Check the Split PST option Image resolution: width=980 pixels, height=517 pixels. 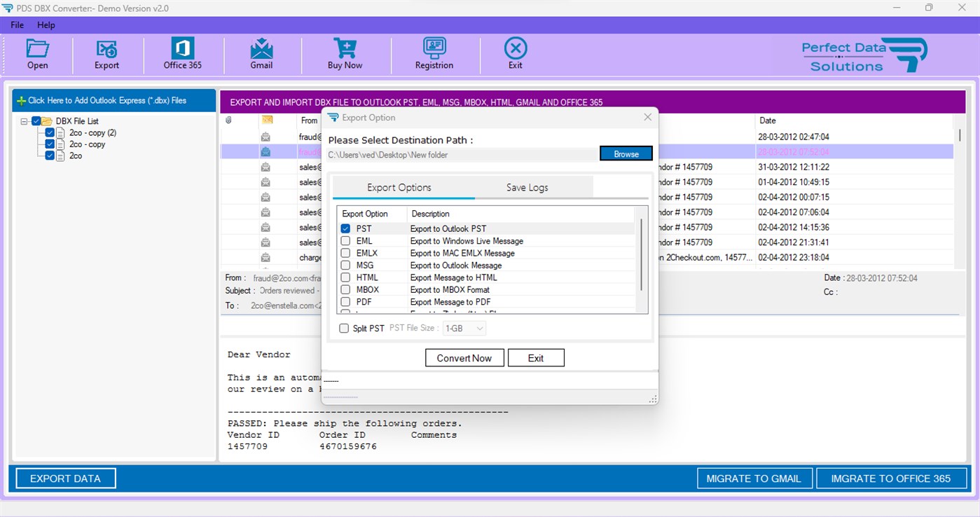(x=343, y=328)
